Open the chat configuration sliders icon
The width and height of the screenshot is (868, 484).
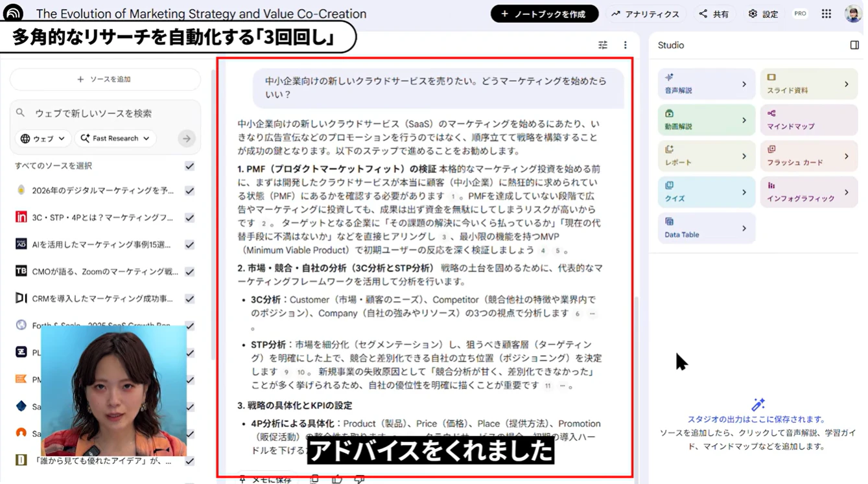pyautogui.click(x=603, y=45)
